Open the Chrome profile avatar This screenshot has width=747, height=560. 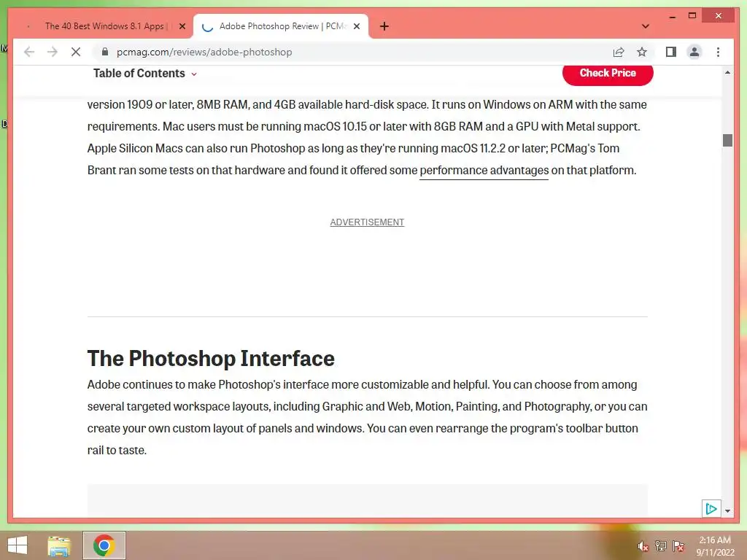coord(694,52)
